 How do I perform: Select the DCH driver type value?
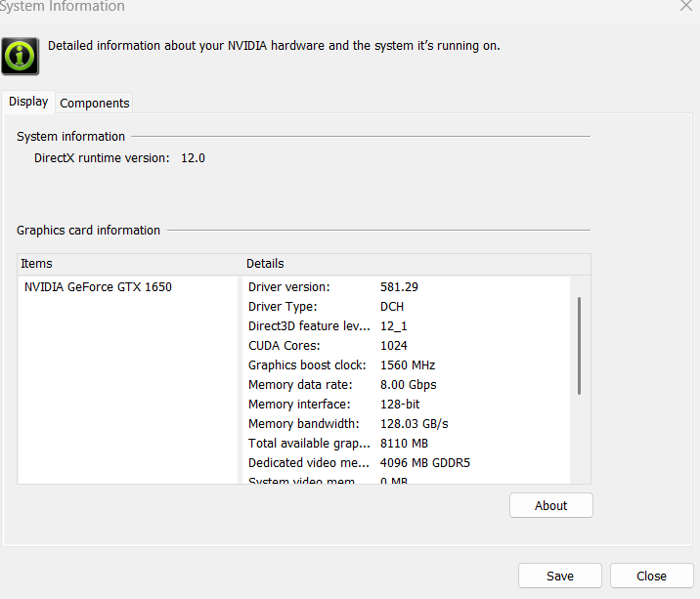pos(392,307)
